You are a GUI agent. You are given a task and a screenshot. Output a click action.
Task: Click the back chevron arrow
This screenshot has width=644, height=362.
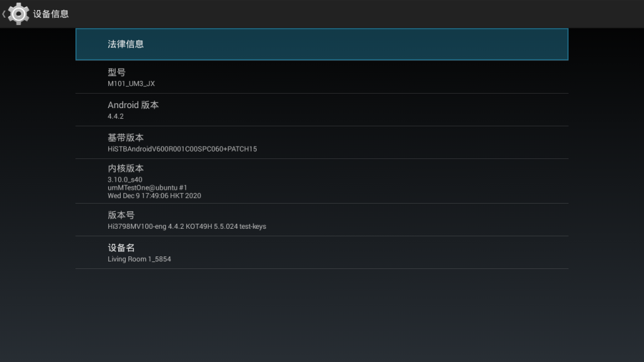[x=4, y=14]
